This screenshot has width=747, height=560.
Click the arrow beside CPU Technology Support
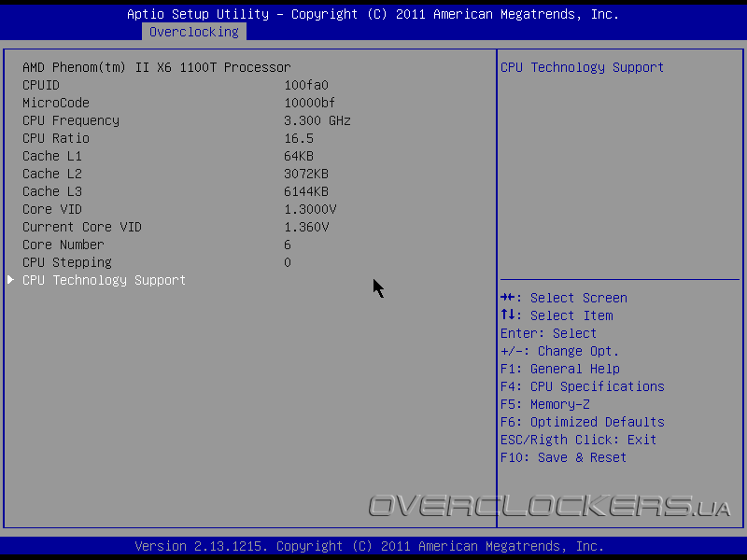coord(10,279)
